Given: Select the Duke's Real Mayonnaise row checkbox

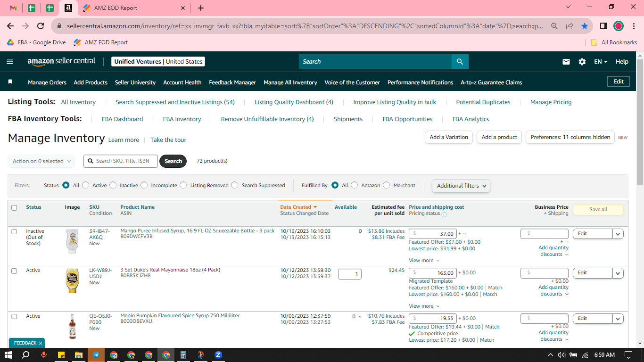Looking at the screenshot, I should pyautogui.click(x=14, y=271).
